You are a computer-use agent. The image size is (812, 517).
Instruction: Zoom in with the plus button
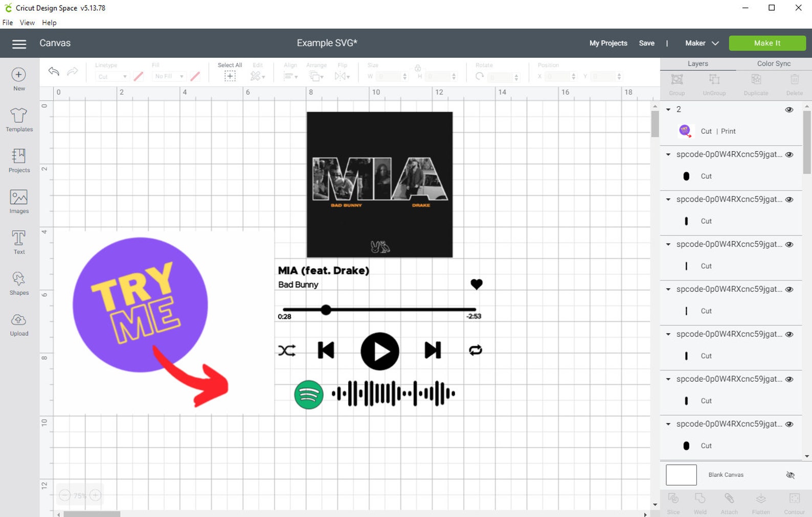pos(96,495)
